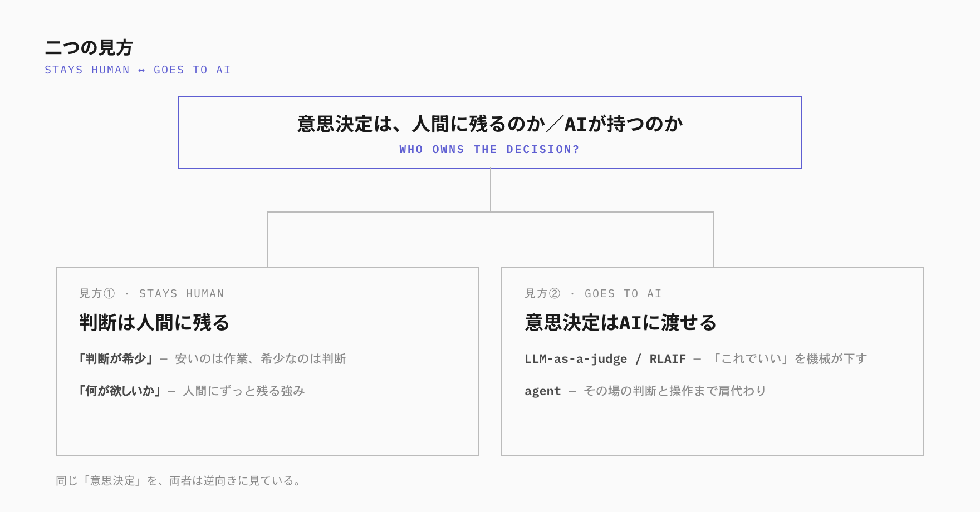Screen dimensions: 980x512
Task: Click the line LLM-as-a-judge / RLAIF
Action: [x=696, y=359]
